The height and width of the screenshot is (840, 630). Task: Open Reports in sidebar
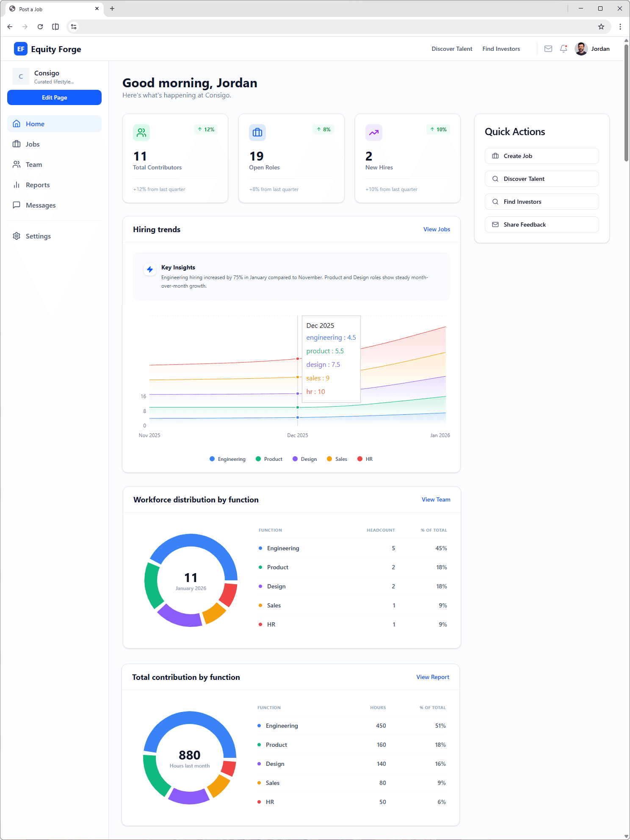click(54, 185)
